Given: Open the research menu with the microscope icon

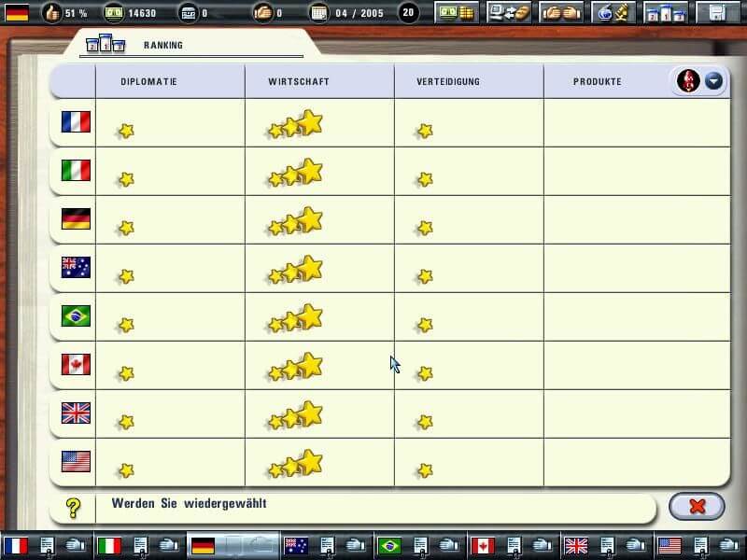Looking at the screenshot, I should point(613,12).
